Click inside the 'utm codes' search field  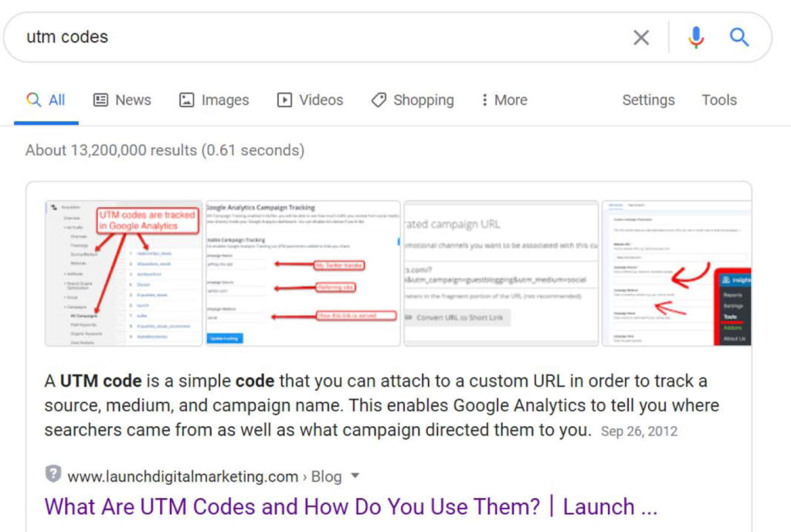[x=309, y=37]
